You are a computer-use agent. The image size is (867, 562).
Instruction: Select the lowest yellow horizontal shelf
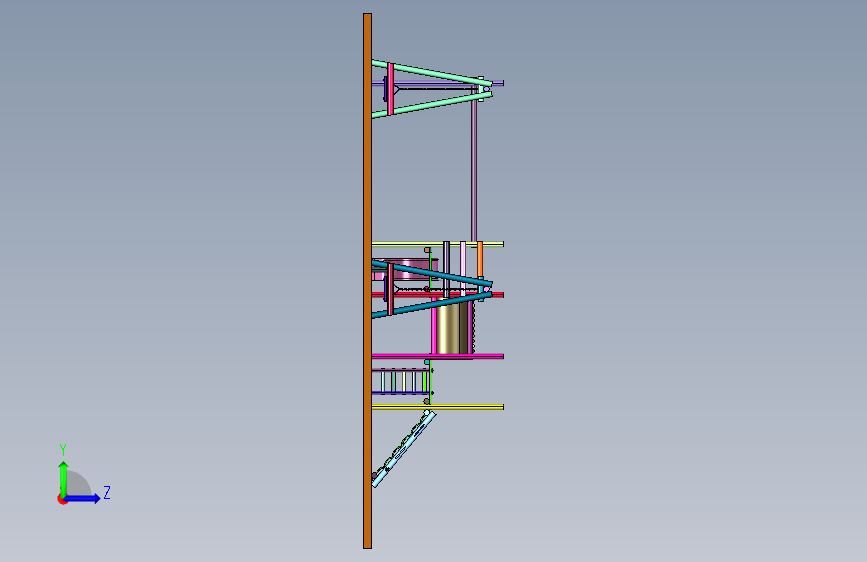click(437, 407)
